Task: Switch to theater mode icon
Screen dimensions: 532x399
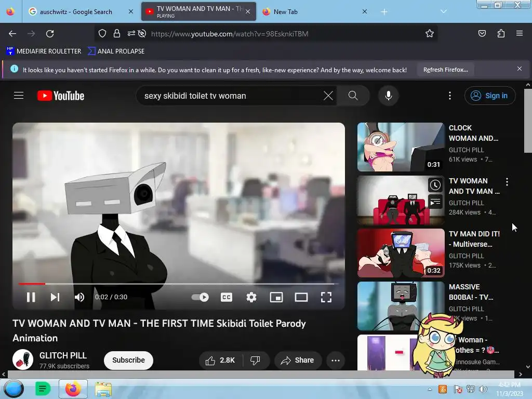Action: 301,297
